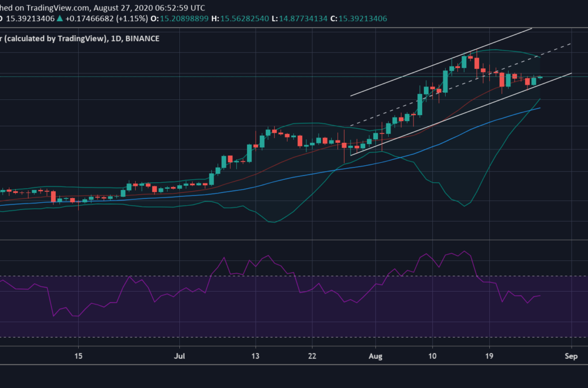Click the 'Sep' label on the time axis
The image size is (588, 388).
point(571,356)
